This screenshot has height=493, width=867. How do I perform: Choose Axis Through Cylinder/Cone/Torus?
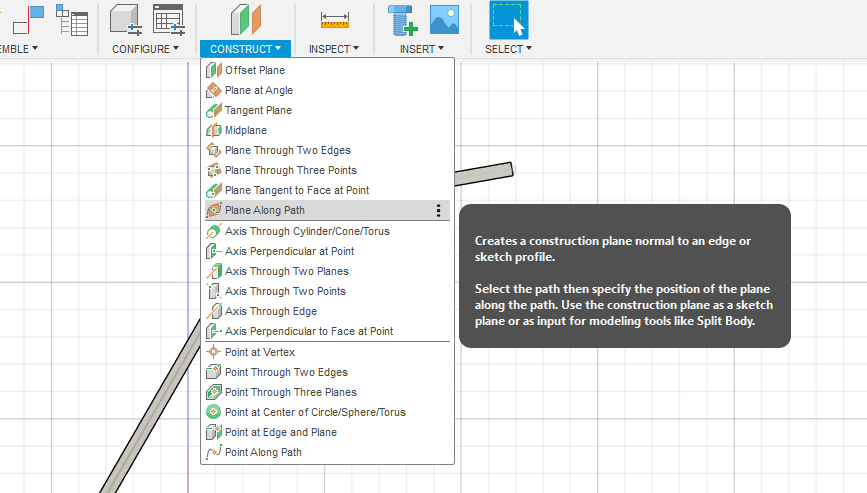327,231
